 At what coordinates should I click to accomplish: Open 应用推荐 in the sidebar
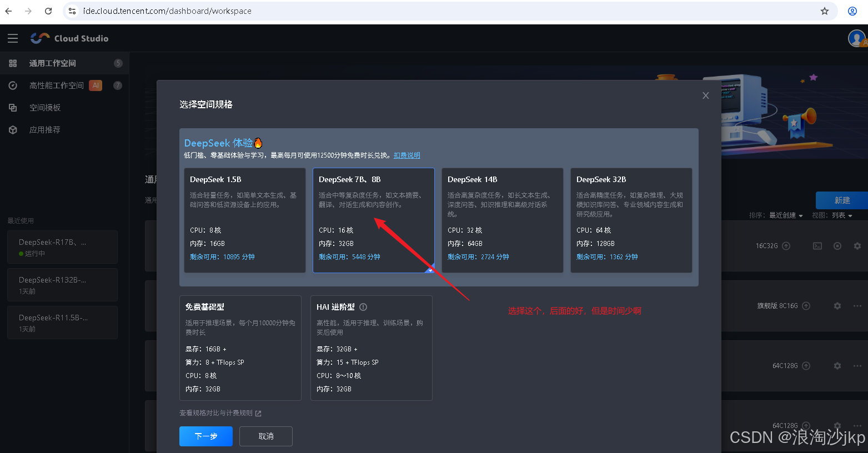tap(64, 130)
